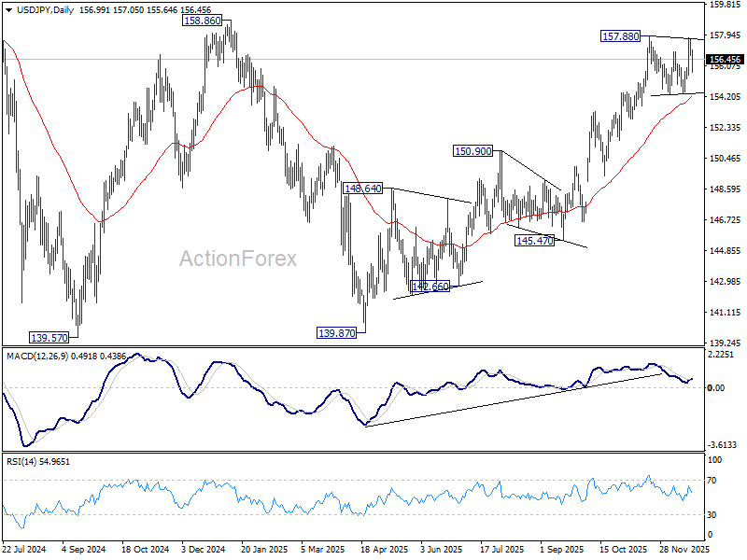Select the 145.470 price label

534,241
